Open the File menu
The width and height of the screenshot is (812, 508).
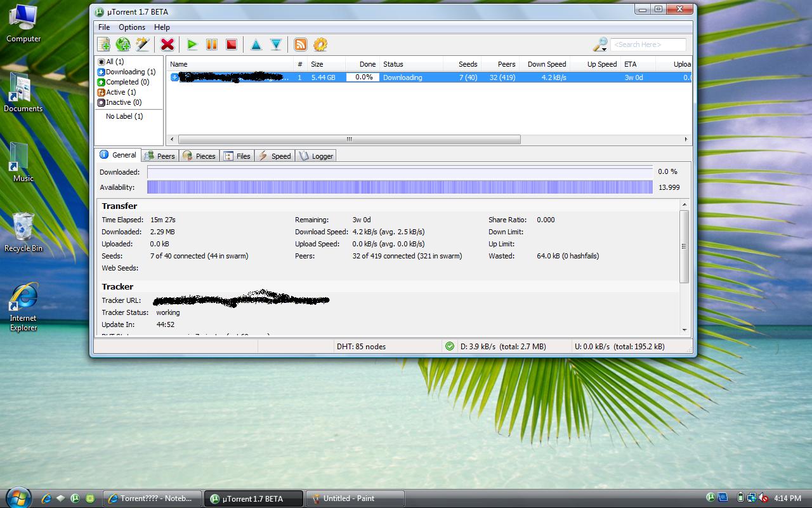point(104,27)
